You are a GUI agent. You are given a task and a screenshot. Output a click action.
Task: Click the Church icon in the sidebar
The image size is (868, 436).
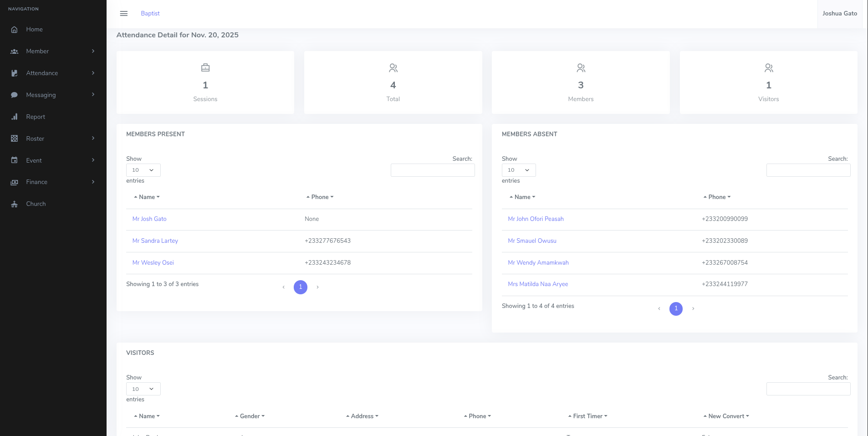click(15, 204)
